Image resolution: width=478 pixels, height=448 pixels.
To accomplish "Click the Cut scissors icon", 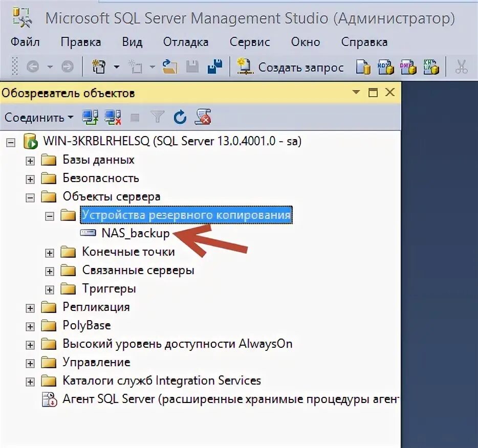I will 462,66.
